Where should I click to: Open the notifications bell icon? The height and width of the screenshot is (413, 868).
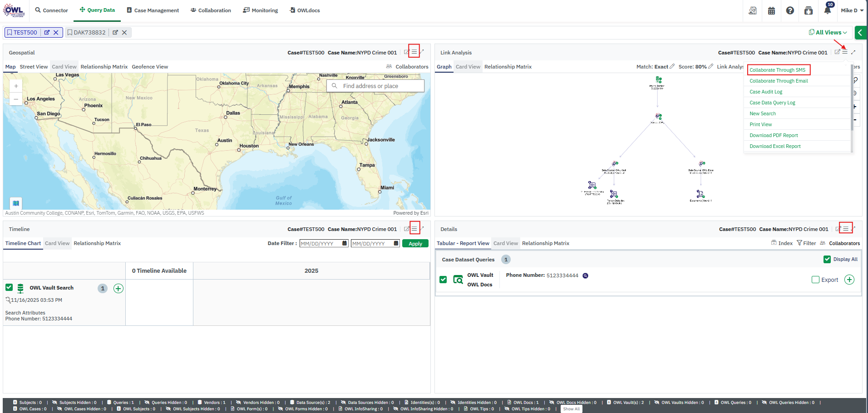coord(827,10)
